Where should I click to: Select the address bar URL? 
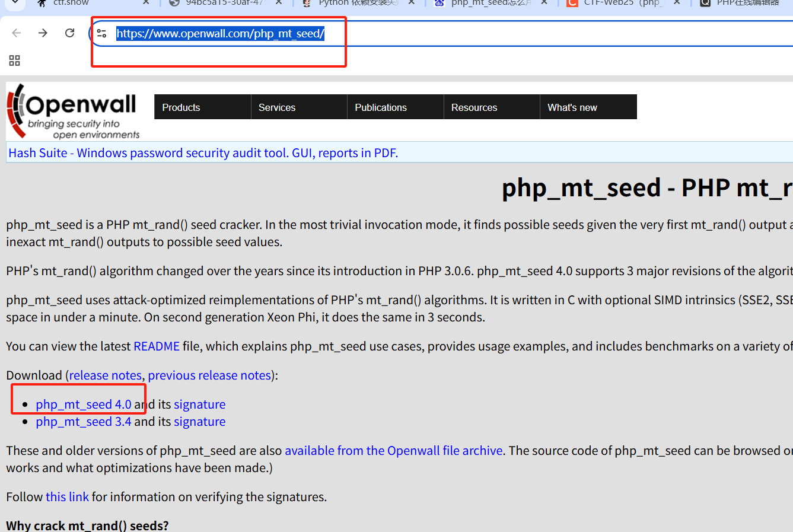click(x=220, y=34)
